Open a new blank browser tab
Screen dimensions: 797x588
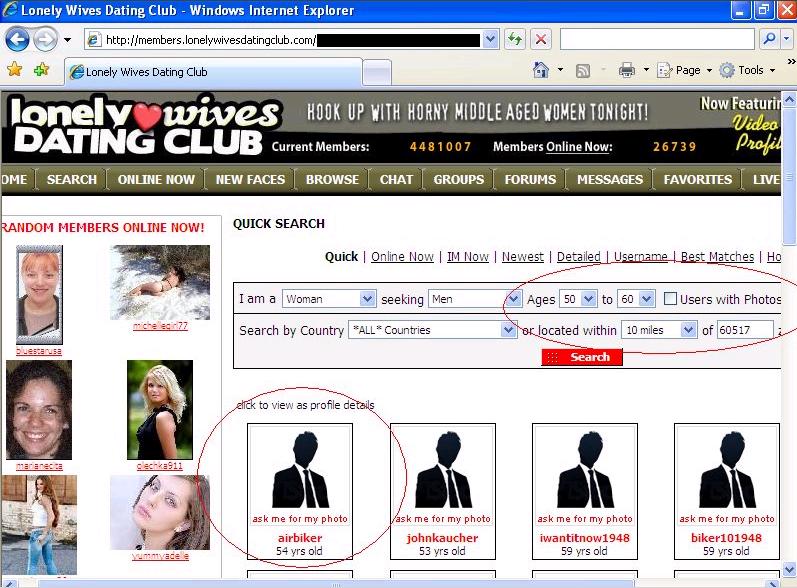coord(377,73)
